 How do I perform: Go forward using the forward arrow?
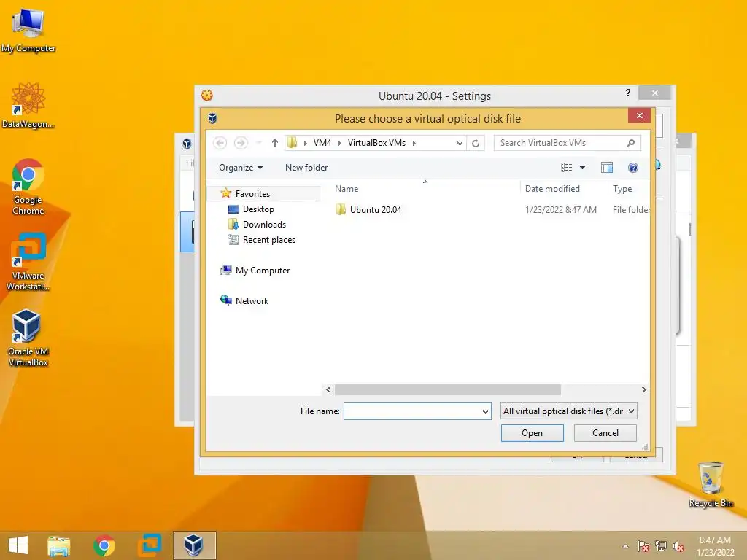tap(241, 143)
